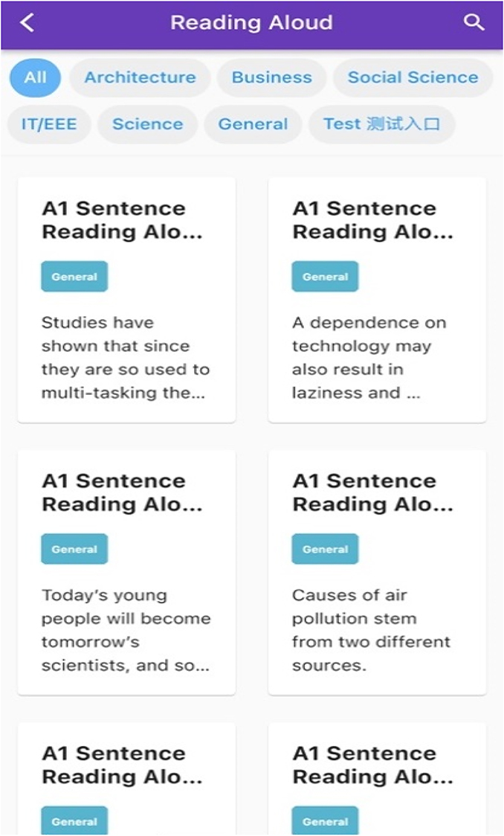Open the bottom-right A1 Sentence card
The height and width of the screenshot is (836, 504).
377,766
